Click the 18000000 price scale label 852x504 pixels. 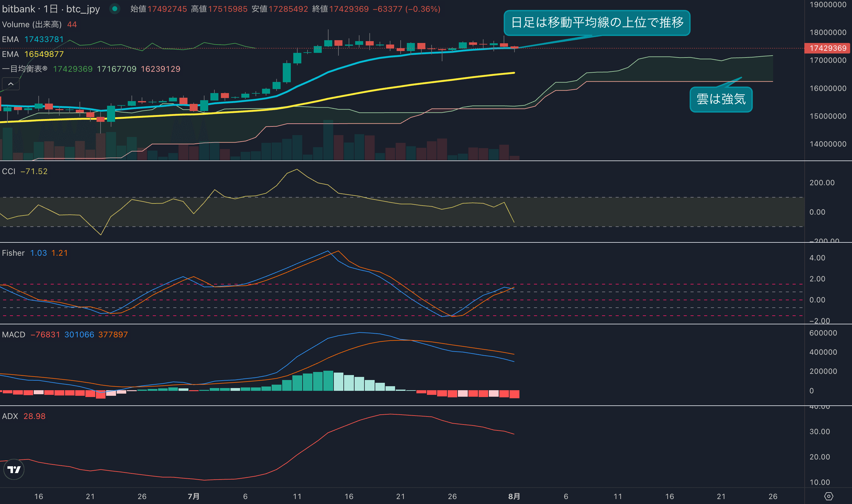pyautogui.click(x=828, y=32)
